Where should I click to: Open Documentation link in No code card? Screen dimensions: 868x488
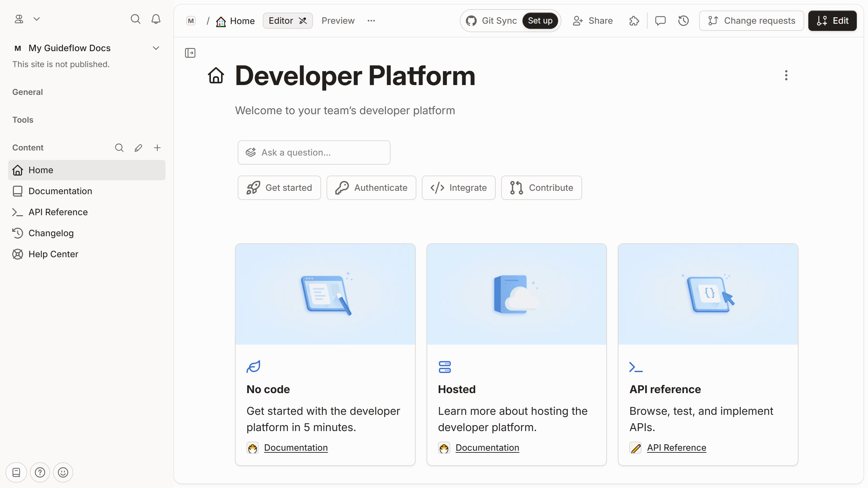click(x=296, y=448)
